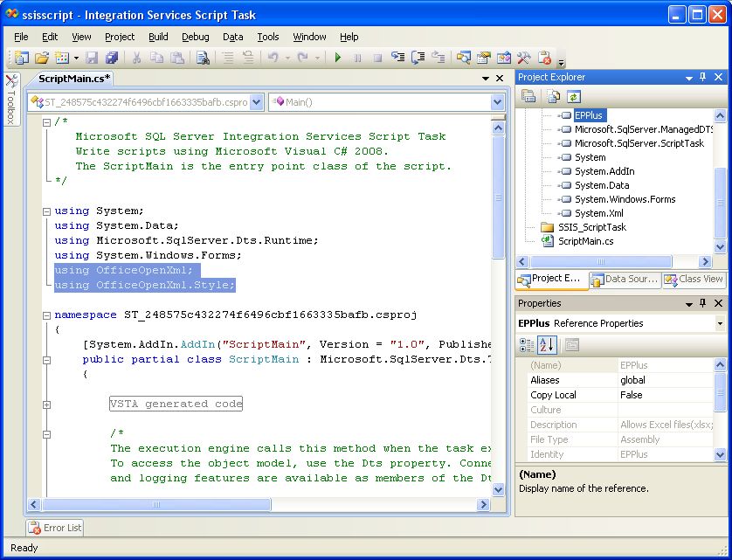The image size is (732, 560).
Task: Click the Save All toolbar icon
Action: [112, 59]
